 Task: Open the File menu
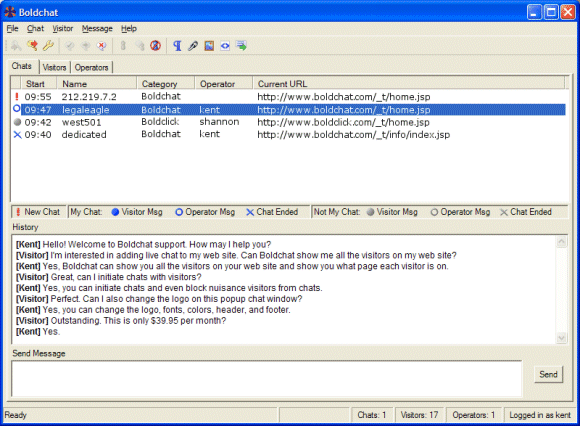[x=12, y=28]
